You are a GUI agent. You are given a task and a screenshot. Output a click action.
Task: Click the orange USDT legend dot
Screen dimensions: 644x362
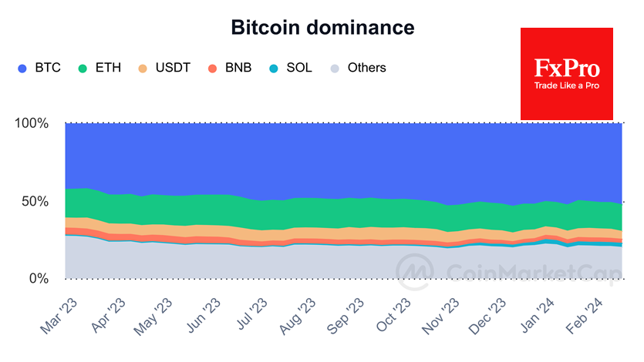pos(143,69)
